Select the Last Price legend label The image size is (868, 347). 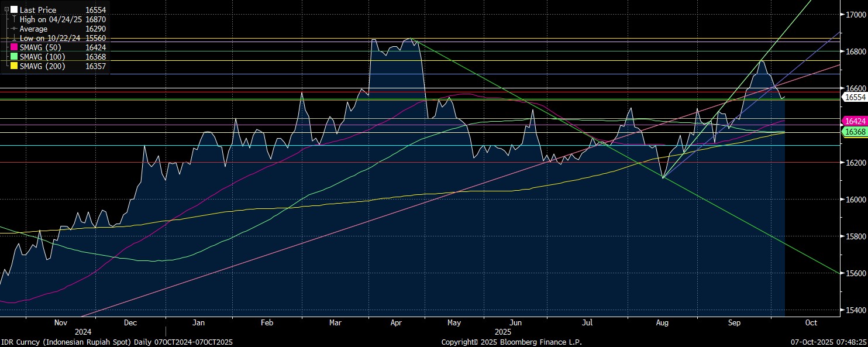[x=38, y=10]
